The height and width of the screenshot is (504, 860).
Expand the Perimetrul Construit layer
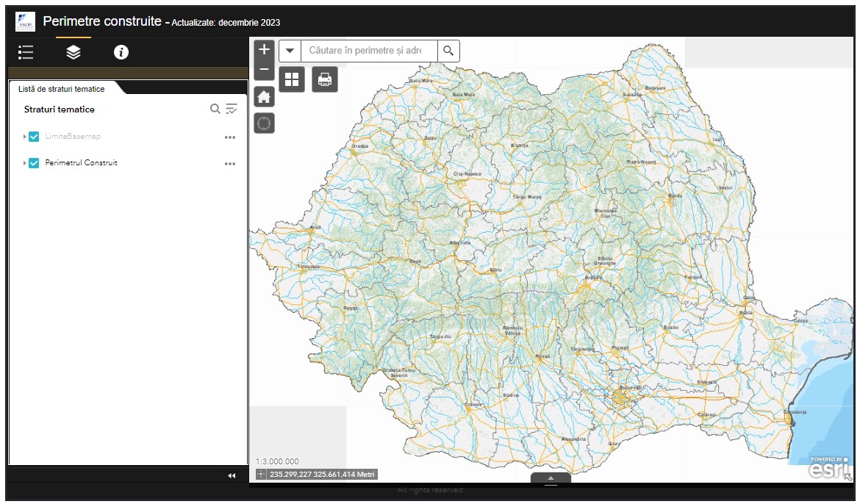(25, 163)
